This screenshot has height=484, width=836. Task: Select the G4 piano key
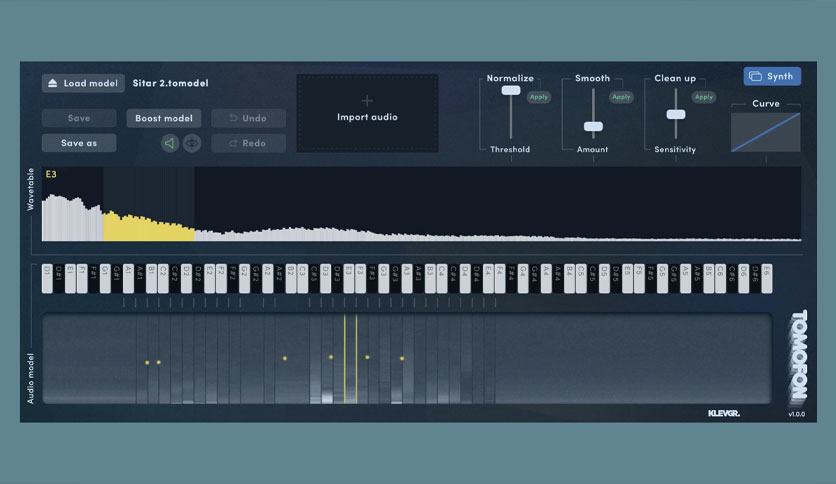pyautogui.click(x=523, y=278)
